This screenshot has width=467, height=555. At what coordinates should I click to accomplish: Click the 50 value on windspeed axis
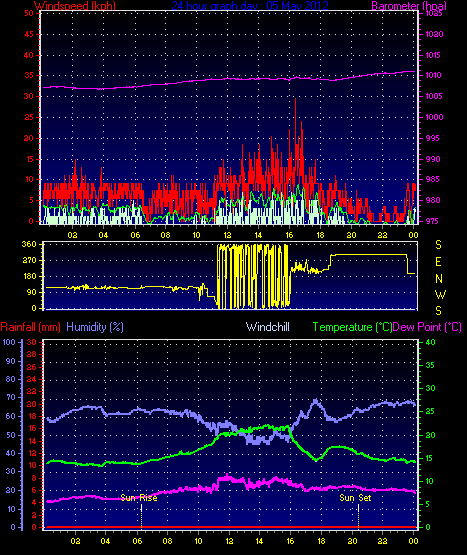(x=29, y=13)
